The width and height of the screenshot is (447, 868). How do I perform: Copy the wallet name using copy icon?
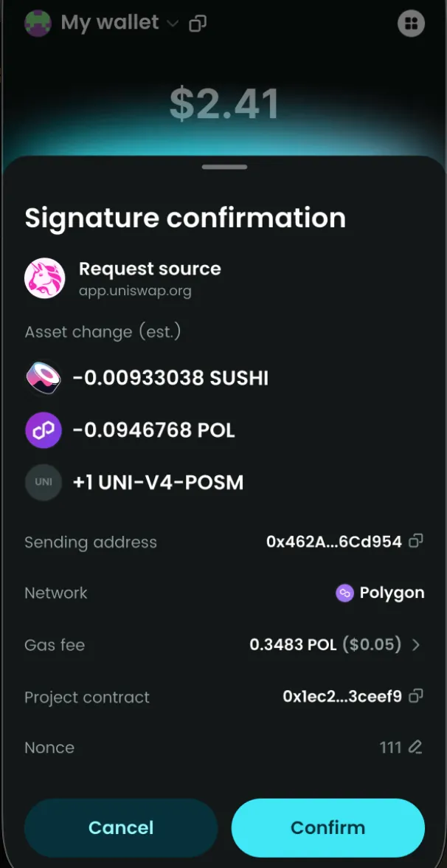pyautogui.click(x=197, y=23)
